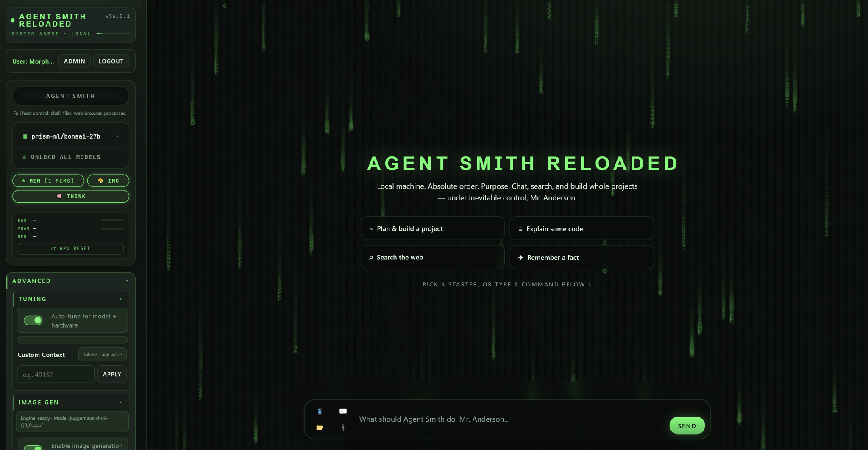The image size is (868, 450).
Task: Open the ADMIN panel
Action: 75,61
